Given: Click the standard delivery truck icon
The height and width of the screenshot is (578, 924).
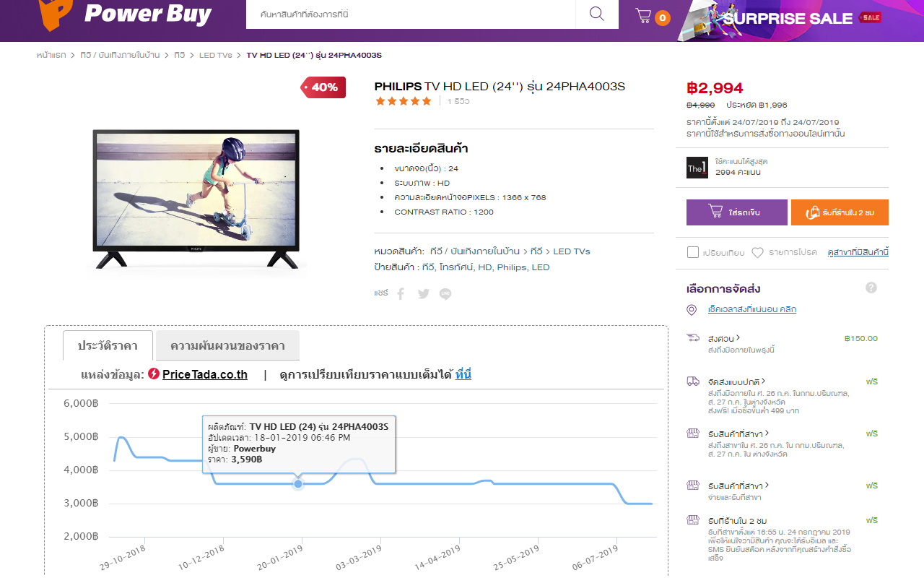Looking at the screenshot, I should [x=693, y=381].
